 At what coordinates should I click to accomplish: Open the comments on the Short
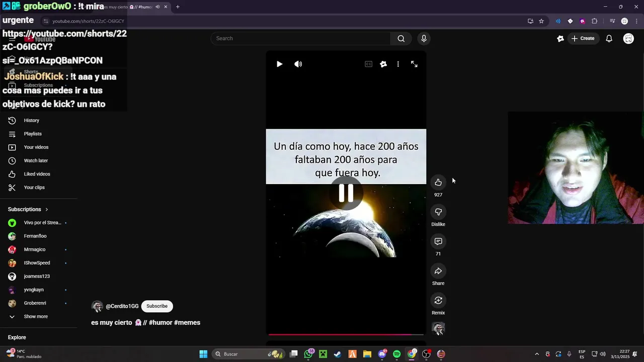[438, 241]
